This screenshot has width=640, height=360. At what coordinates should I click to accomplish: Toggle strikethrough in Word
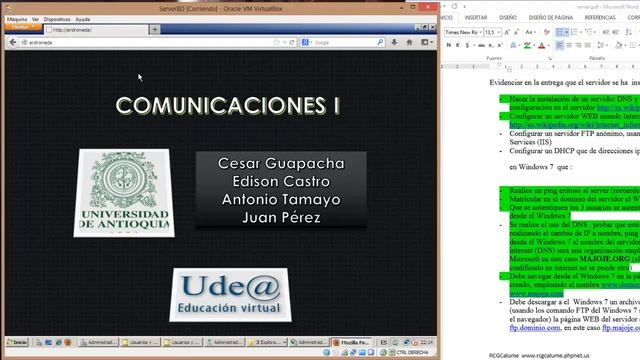tap(482, 45)
